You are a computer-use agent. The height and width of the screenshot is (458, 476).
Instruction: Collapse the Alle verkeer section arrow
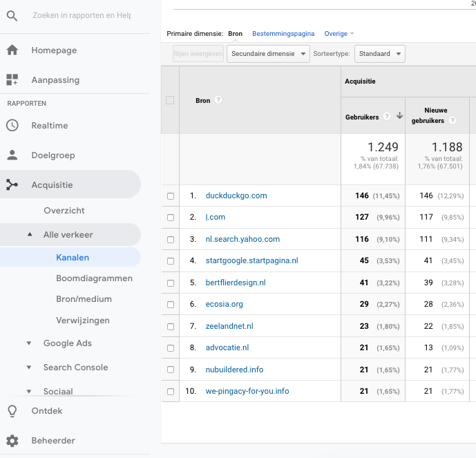click(x=30, y=234)
